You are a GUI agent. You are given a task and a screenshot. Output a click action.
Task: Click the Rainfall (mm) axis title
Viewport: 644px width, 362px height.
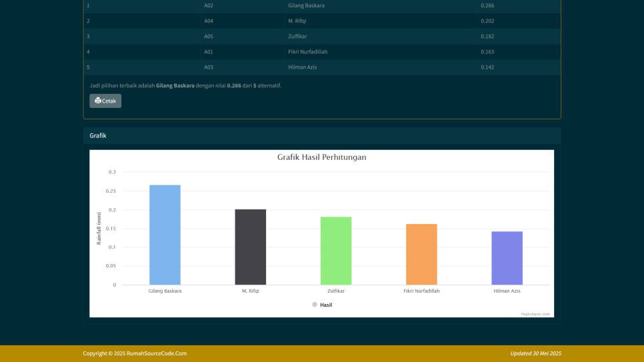99,229
